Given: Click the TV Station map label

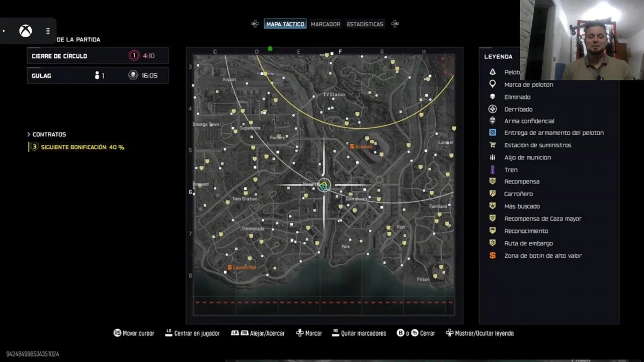Looking at the screenshot, I should click(x=334, y=95).
